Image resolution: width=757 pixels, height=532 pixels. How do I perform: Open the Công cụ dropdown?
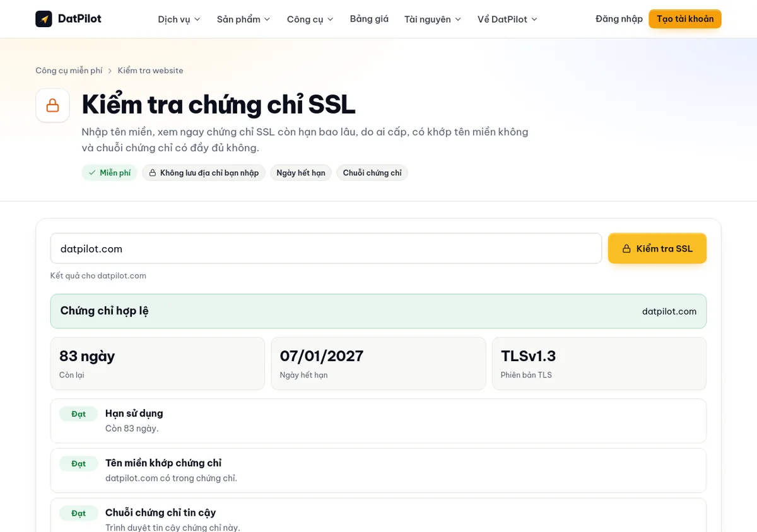click(310, 19)
